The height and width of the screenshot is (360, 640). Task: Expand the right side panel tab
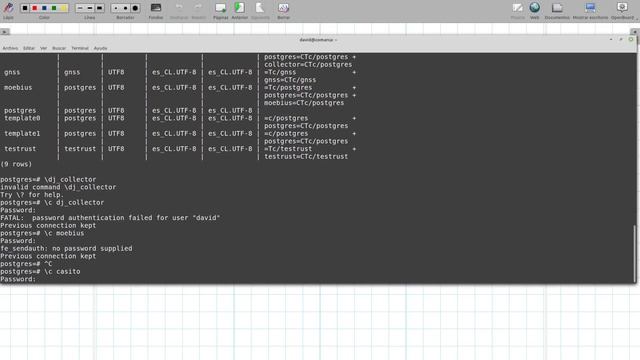(635, 32)
